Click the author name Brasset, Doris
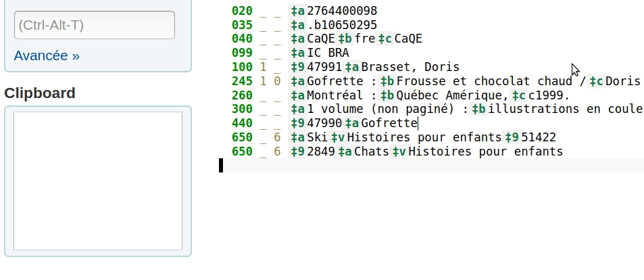The image size is (644, 280). tap(410, 67)
